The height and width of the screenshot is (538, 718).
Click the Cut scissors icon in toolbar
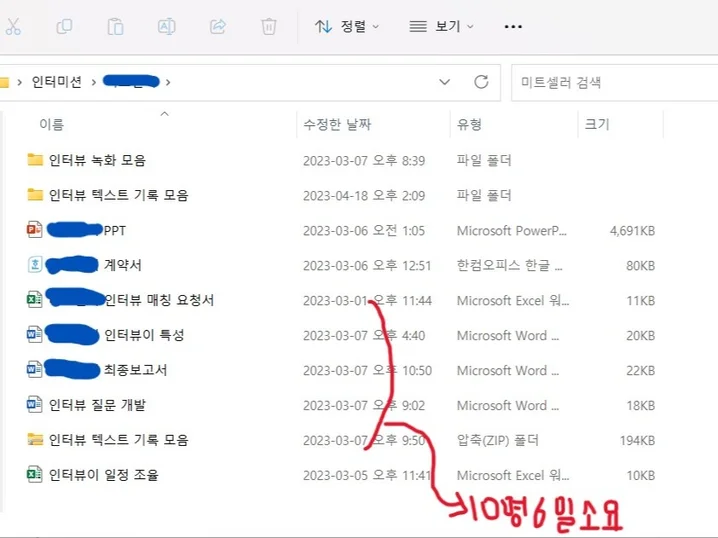point(12,27)
